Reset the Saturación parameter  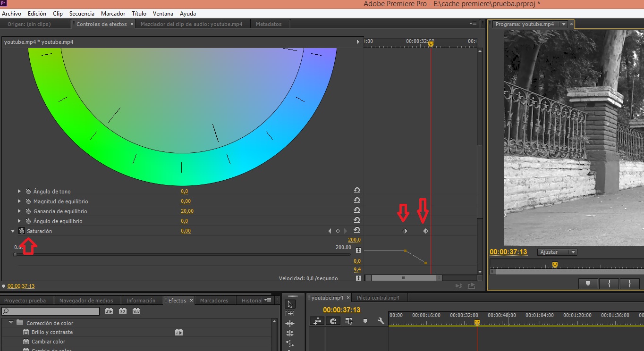[x=357, y=230]
